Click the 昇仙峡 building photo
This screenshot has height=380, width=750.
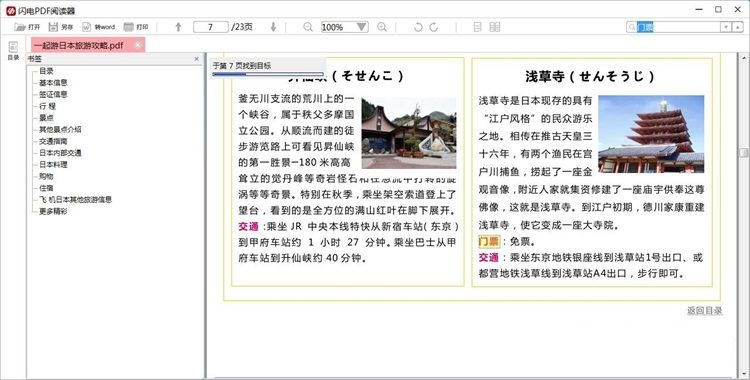coord(409,133)
